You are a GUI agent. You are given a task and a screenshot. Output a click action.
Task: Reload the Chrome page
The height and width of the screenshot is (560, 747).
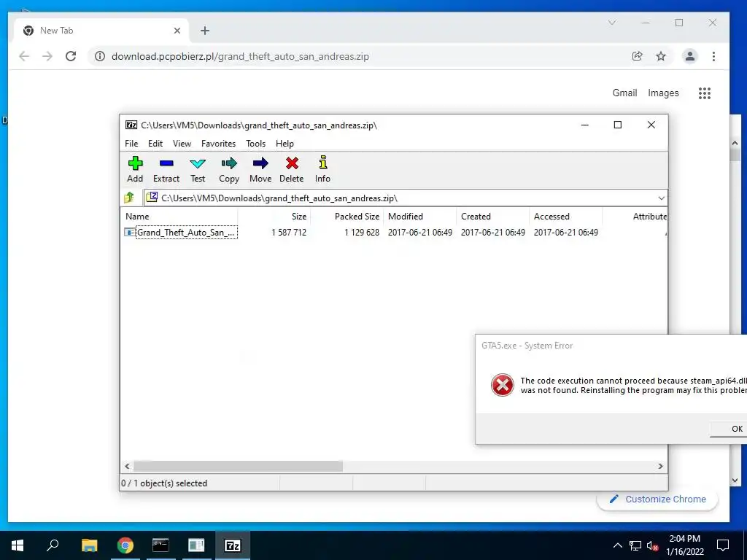pyautogui.click(x=71, y=56)
